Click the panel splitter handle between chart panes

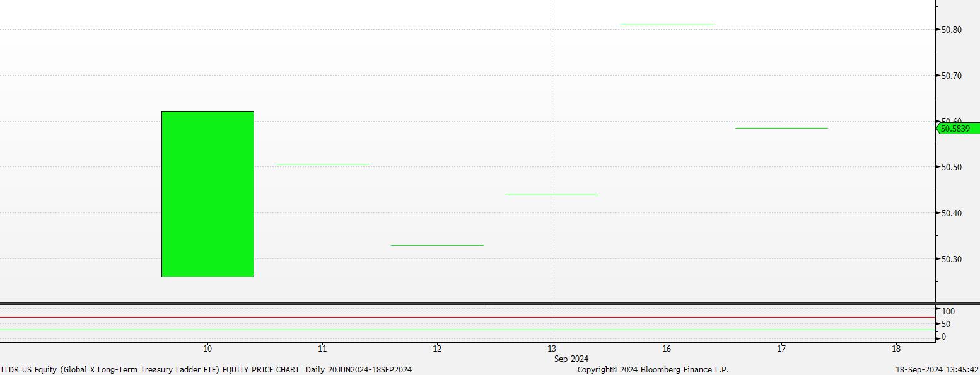tap(490, 304)
